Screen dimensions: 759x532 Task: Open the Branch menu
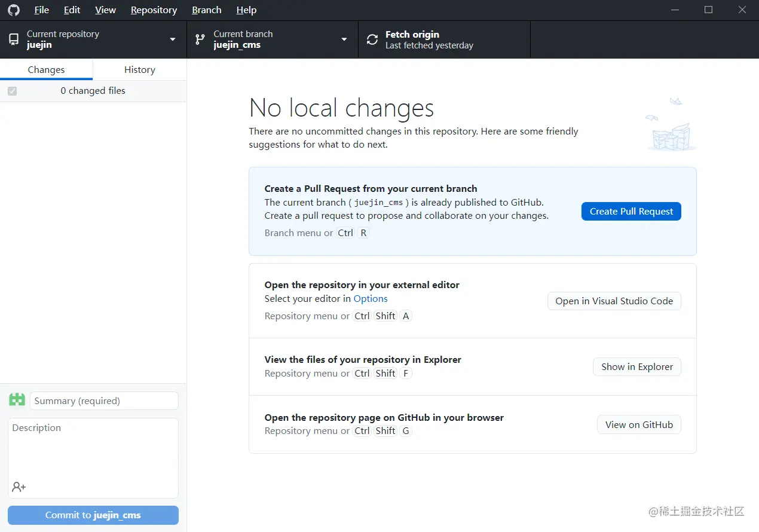tap(207, 10)
